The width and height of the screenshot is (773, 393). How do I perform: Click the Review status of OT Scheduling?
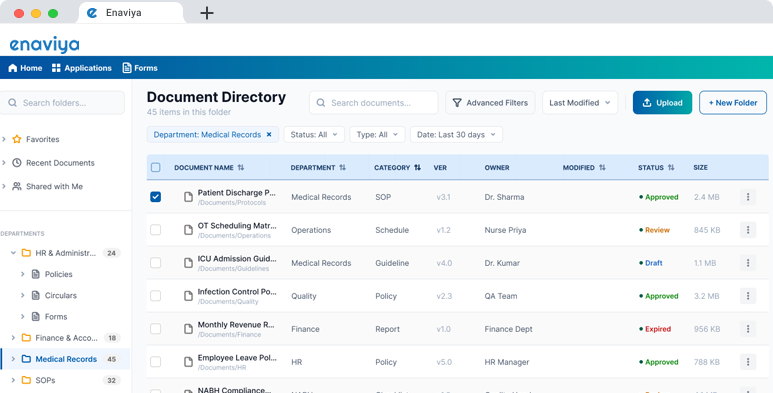tap(654, 230)
